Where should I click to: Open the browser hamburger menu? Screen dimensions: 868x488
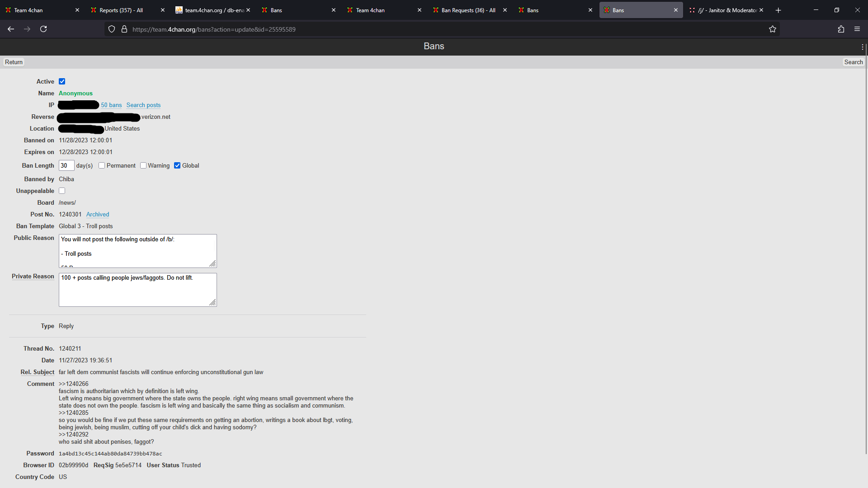point(857,29)
